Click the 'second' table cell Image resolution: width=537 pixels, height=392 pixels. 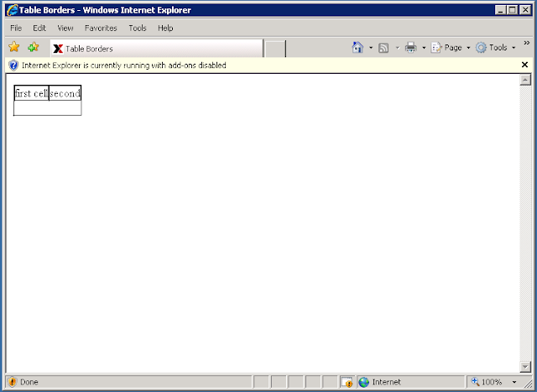pyautogui.click(x=65, y=93)
